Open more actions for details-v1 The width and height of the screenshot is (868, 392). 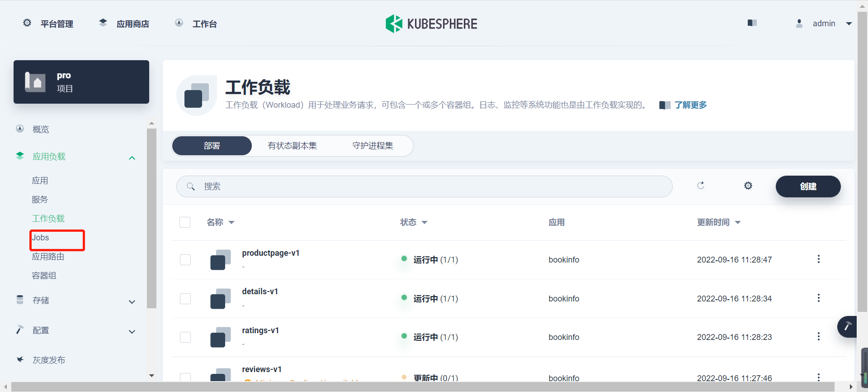coord(818,298)
